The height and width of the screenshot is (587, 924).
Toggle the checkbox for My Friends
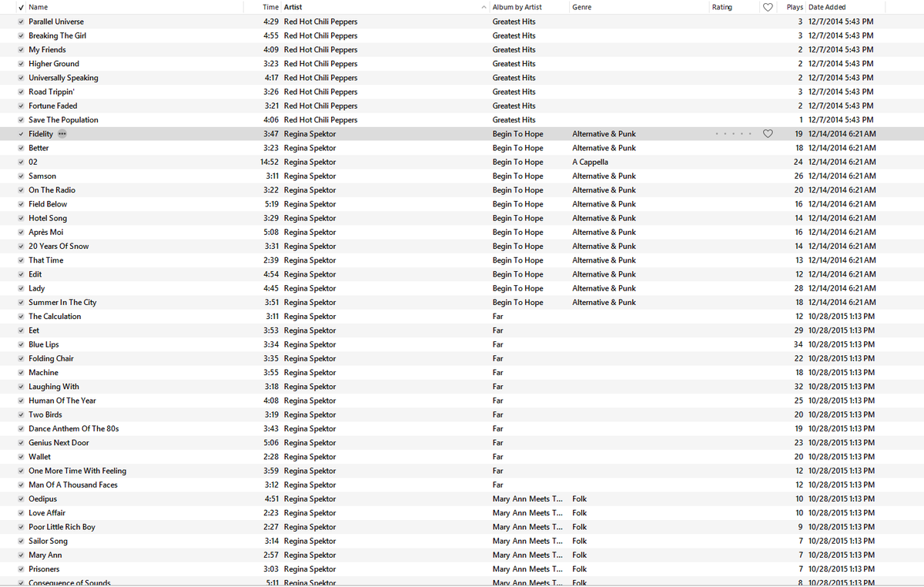pos(21,50)
